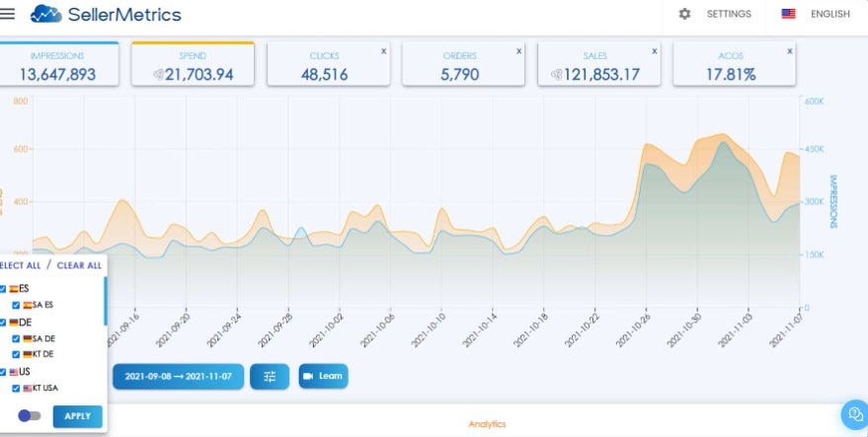Open the date range 2021-09-08 to 2021-11-07 picker
The height and width of the screenshot is (437, 868).
click(179, 377)
